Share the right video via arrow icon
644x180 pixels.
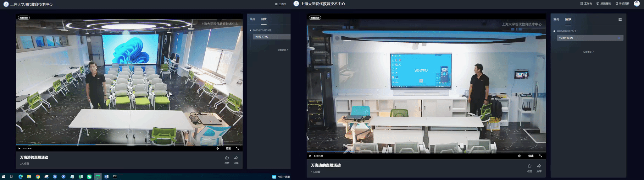[x=539, y=166]
